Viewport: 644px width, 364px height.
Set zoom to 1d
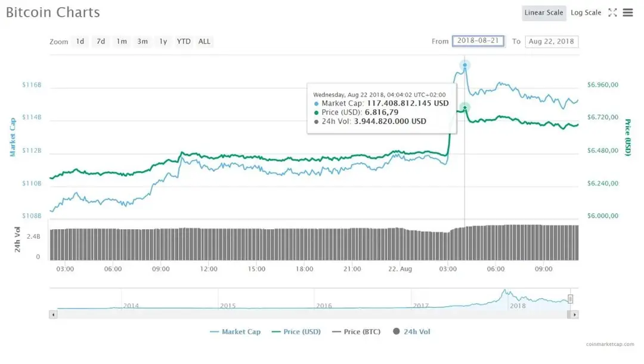coord(80,42)
